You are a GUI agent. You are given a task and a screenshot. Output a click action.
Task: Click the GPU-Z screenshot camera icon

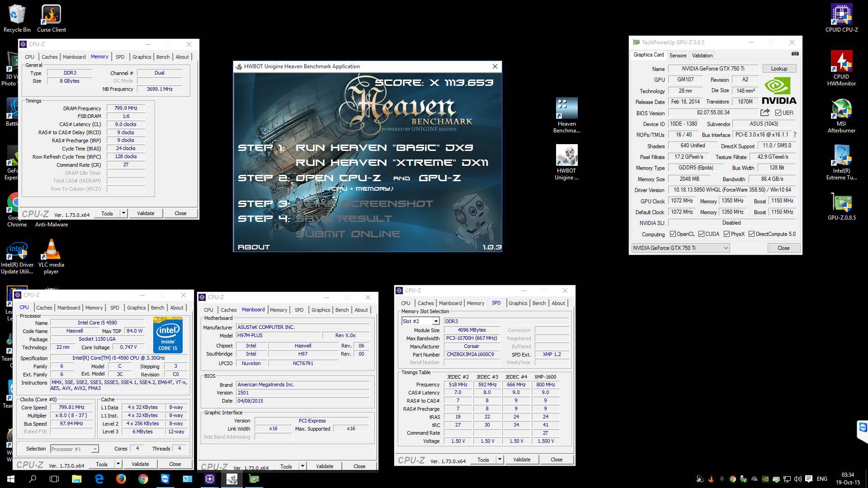pyautogui.click(x=795, y=54)
